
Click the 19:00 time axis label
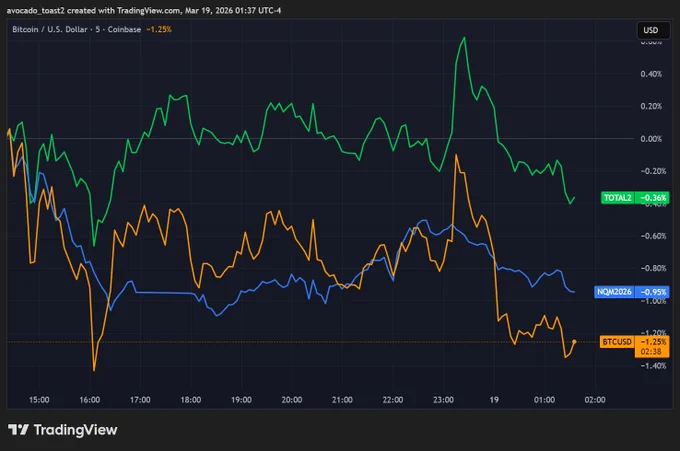[x=241, y=399]
